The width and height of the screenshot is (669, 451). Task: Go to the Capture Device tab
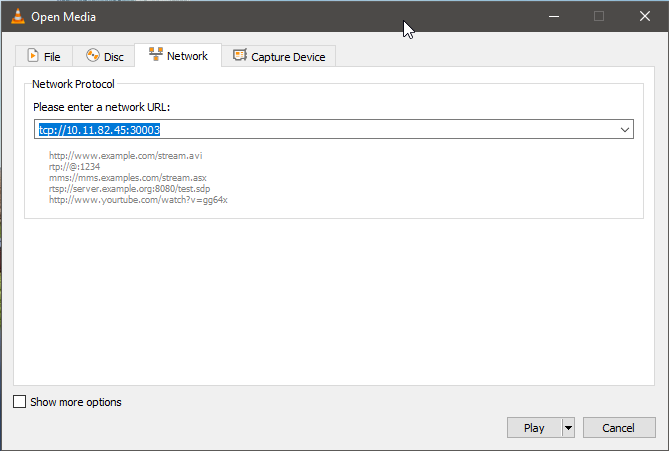279,56
